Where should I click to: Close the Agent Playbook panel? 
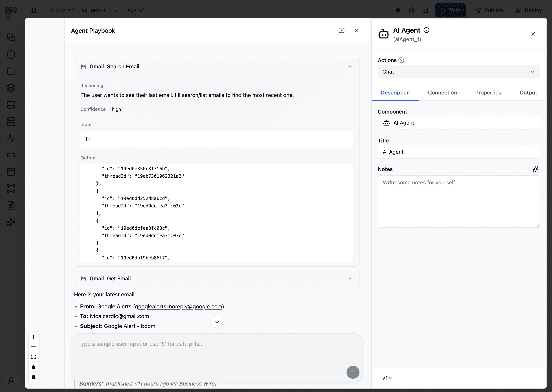[357, 30]
